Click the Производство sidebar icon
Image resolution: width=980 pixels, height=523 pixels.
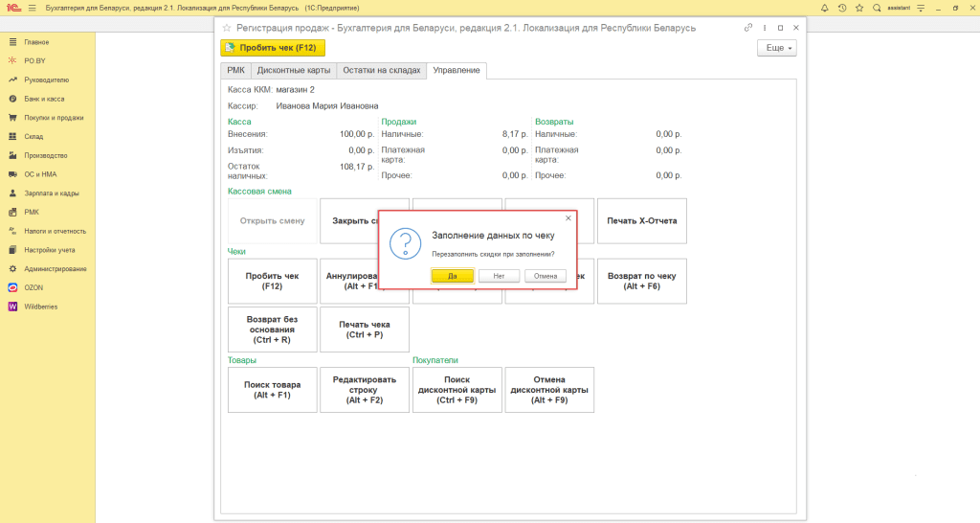pos(12,155)
